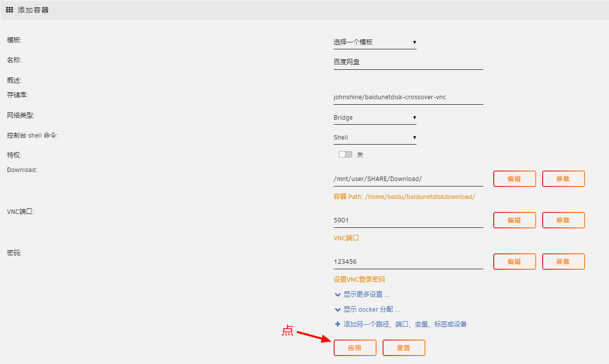Click the 存储库: label

(17, 95)
